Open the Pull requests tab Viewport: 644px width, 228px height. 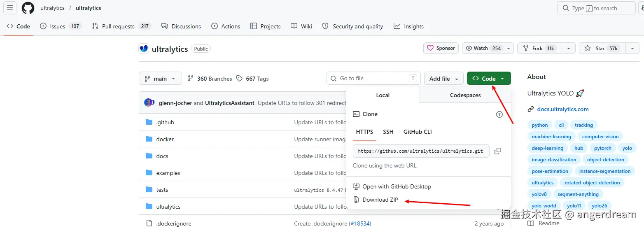tap(121, 26)
